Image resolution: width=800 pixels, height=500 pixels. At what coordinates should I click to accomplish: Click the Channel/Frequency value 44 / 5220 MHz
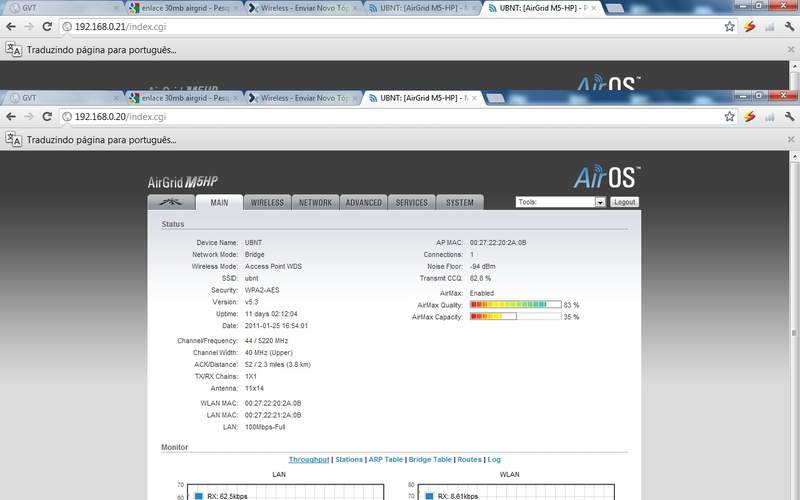pyautogui.click(x=266, y=340)
